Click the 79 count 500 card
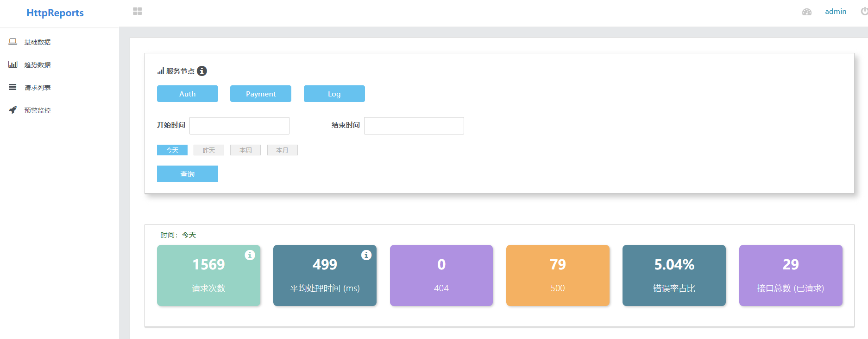This screenshot has width=868, height=339. pyautogui.click(x=558, y=275)
